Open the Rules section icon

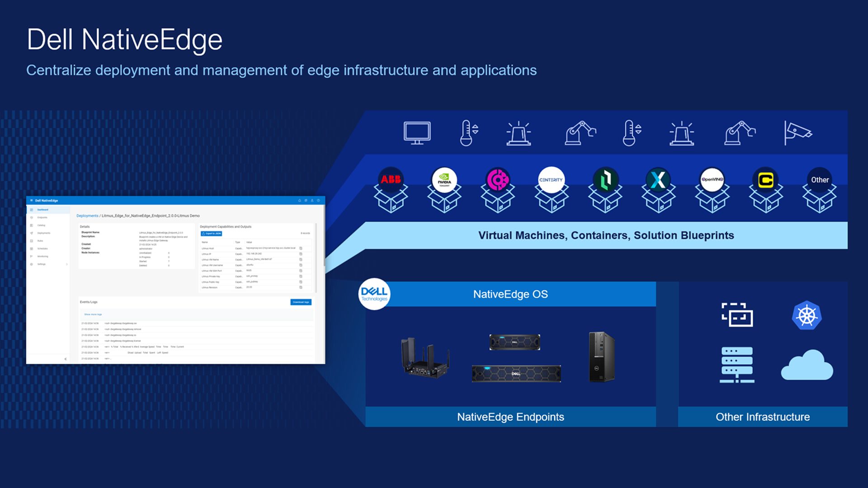pyautogui.click(x=32, y=241)
